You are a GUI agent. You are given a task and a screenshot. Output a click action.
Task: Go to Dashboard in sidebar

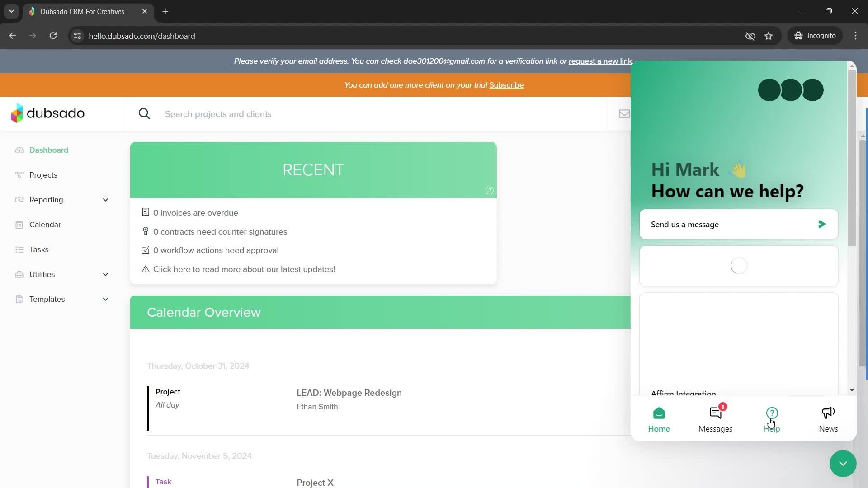(x=49, y=150)
